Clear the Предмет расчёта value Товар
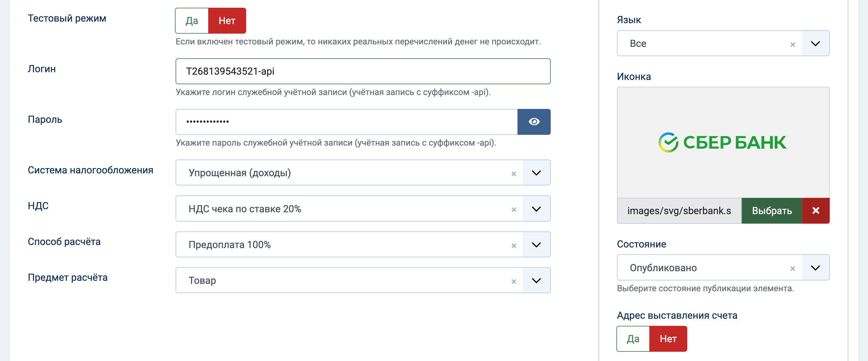 pyautogui.click(x=513, y=281)
